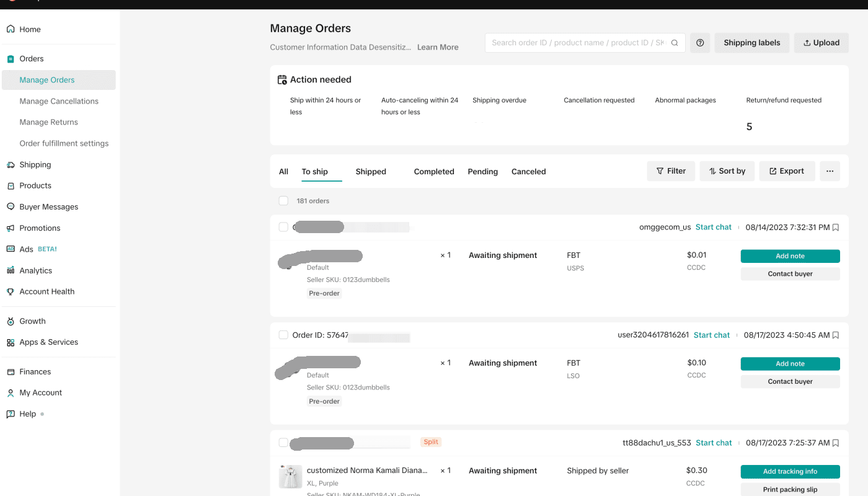Viewport: 868px width, 496px height.
Task: Click the Upload button
Action: [x=821, y=43]
